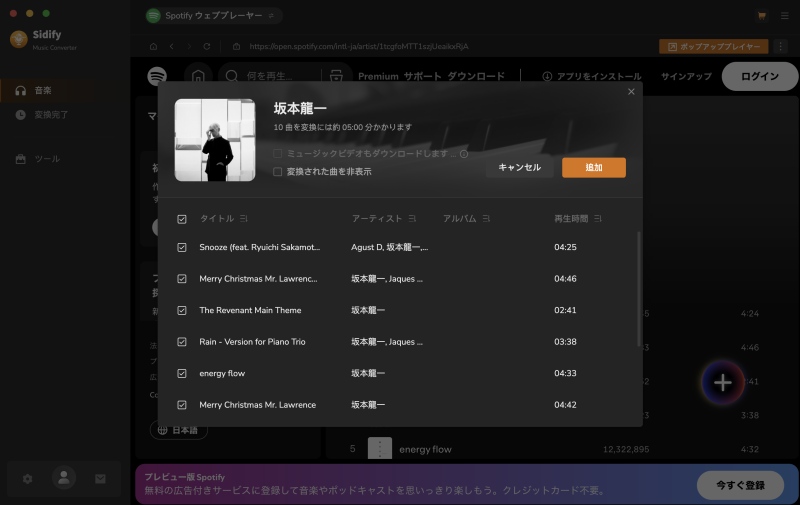Uncheck the Snooze track checkbox

(x=182, y=247)
